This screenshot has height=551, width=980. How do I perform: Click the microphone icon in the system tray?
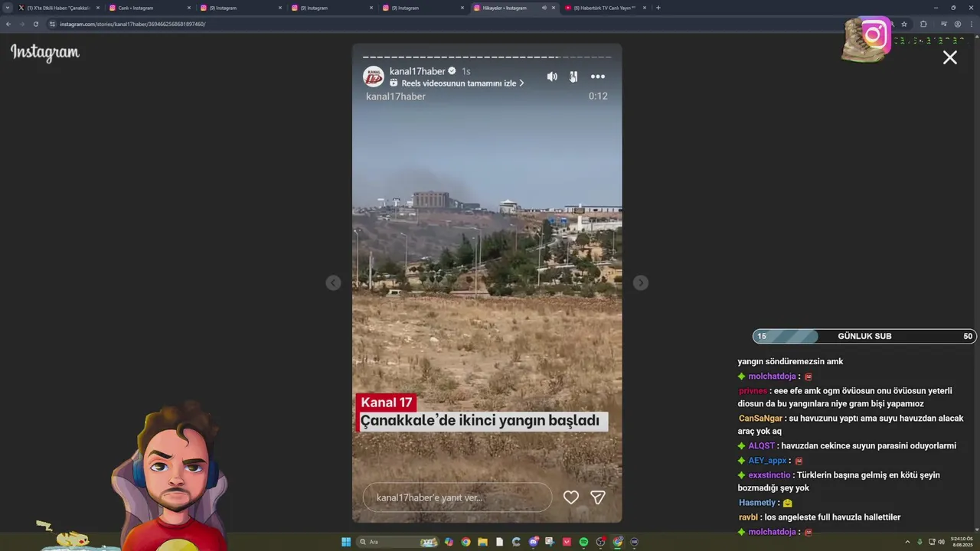[920, 542]
